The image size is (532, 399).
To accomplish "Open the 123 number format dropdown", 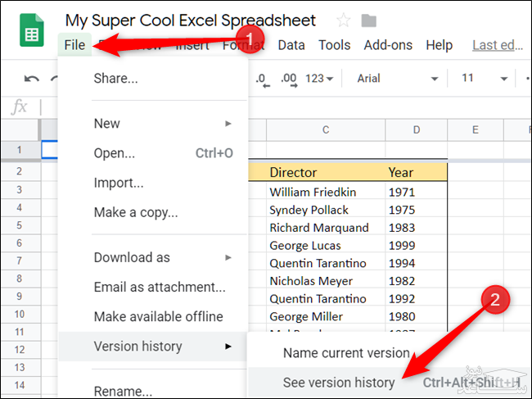I will [x=318, y=79].
